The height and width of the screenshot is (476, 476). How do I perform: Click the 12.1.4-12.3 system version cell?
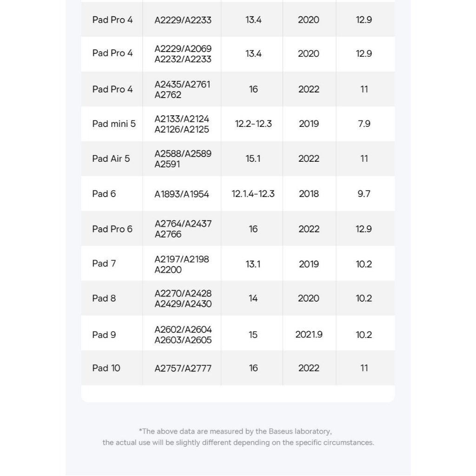(x=253, y=194)
